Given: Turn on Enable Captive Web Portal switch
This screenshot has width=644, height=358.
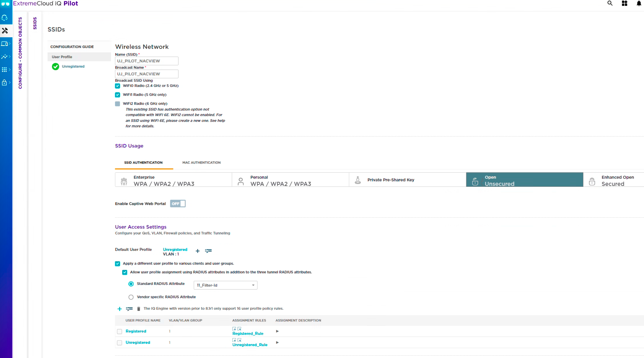Looking at the screenshot, I should coord(178,204).
